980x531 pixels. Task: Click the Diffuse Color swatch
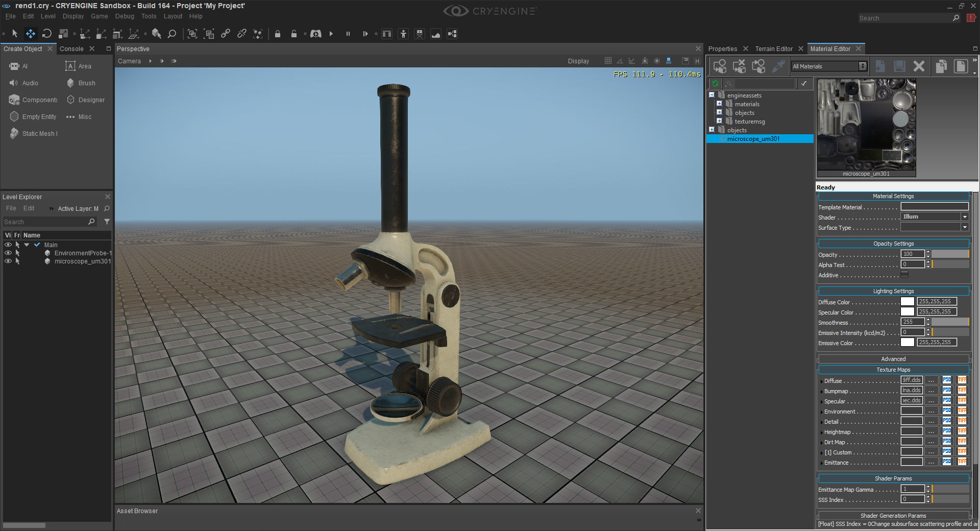click(907, 302)
